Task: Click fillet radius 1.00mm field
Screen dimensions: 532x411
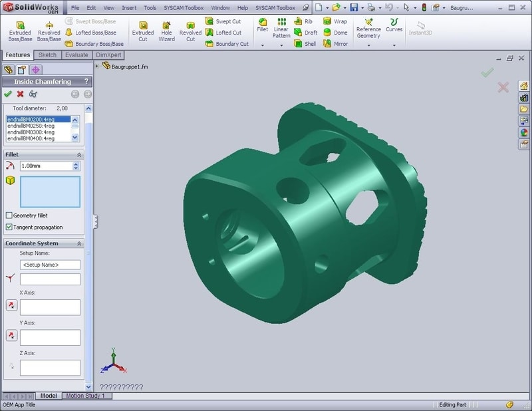Action: coord(46,166)
